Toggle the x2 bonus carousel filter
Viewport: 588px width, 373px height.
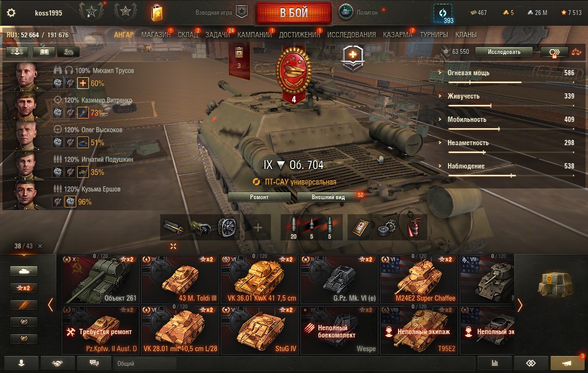[24, 288]
